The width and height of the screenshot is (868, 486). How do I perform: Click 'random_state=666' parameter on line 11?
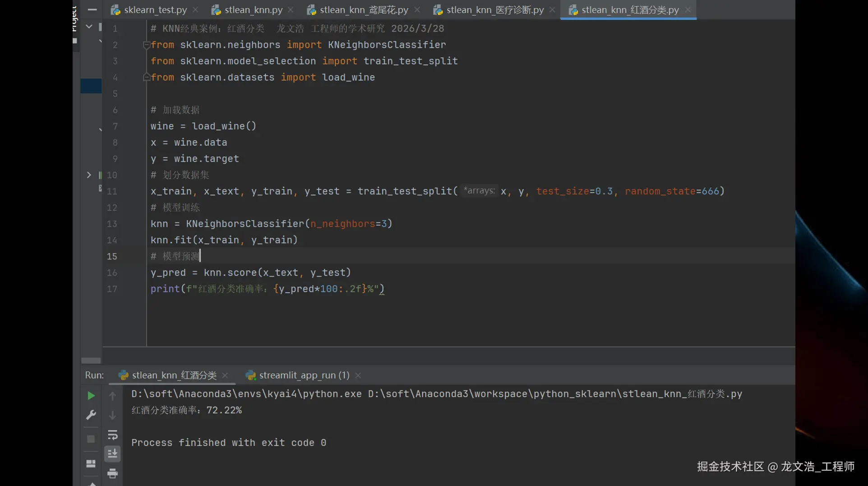(672, 191)
